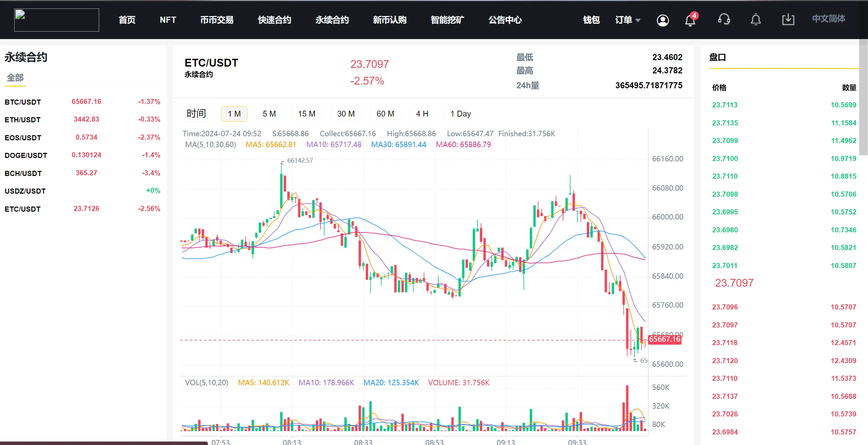Open the 中文简体 language selector
868x445 pixels.
pos(829,19)
